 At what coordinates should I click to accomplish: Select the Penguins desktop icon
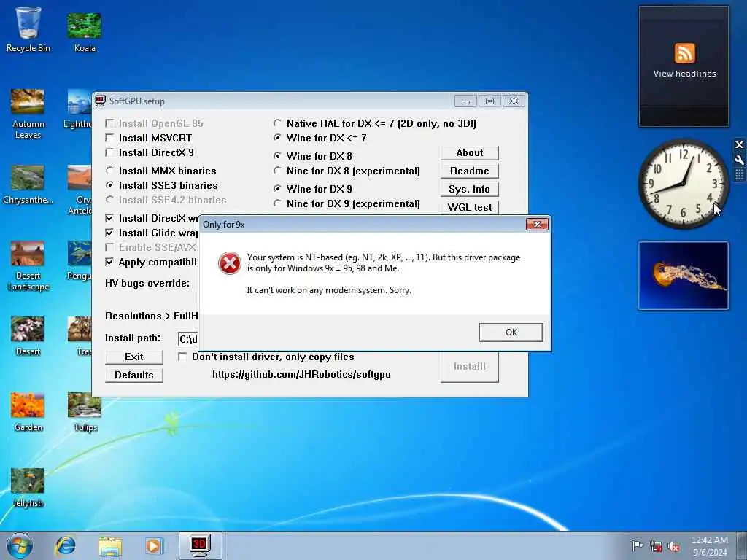(x=79, y=260)
